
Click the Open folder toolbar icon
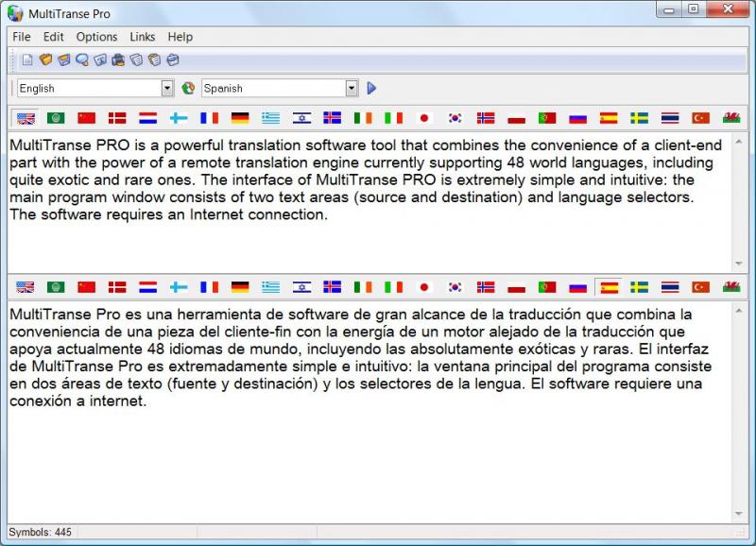pyautogui.click(x=45, y=60)
